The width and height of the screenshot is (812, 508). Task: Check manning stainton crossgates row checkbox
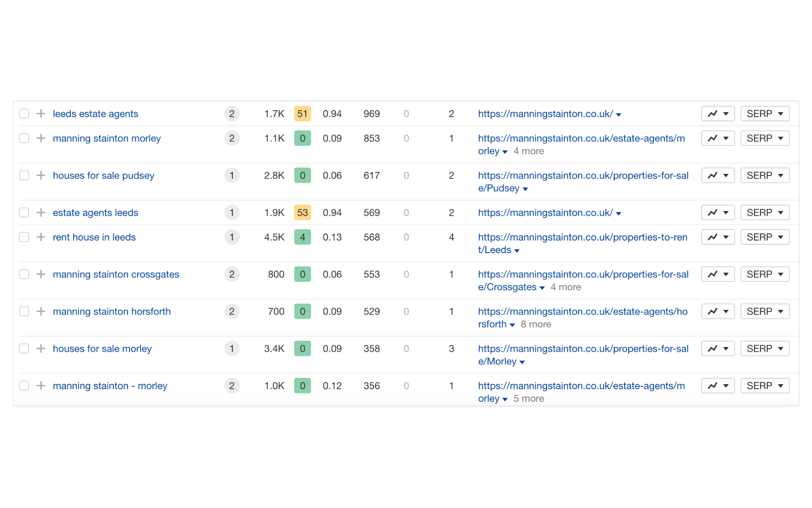[24, 274]
